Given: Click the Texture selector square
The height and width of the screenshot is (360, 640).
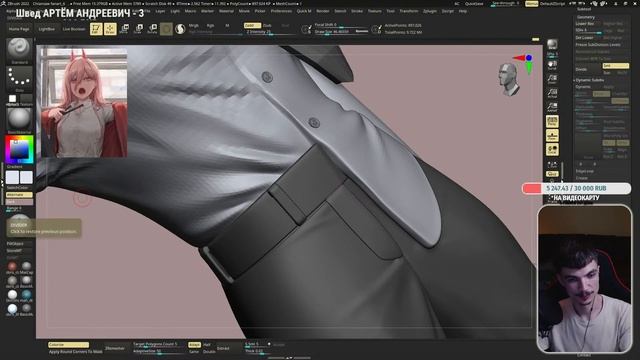Looking at the screenshot, I should coord(26,98).
